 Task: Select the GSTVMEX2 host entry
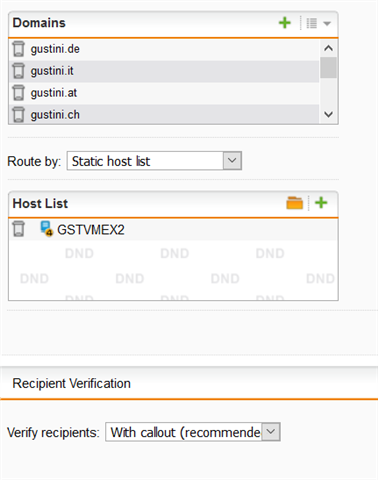click(x=173, y=229)
